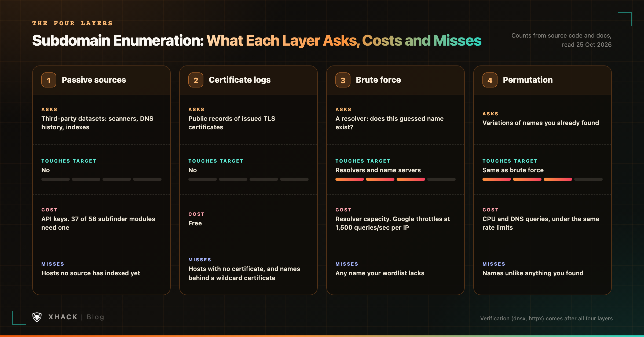The image size is (644, 337).
Task: Click "Names unlike anything you found"
Action: coord(533,273)
